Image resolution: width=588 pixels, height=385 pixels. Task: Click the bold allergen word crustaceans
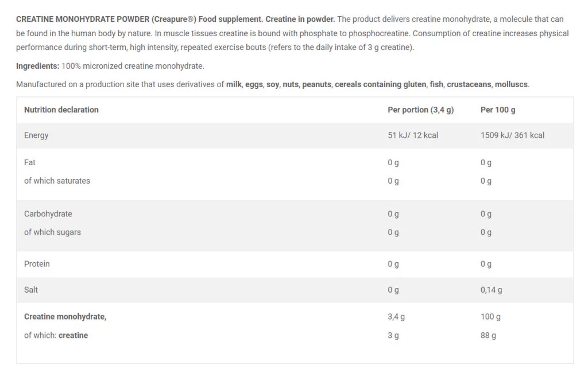tap(469, 84)
